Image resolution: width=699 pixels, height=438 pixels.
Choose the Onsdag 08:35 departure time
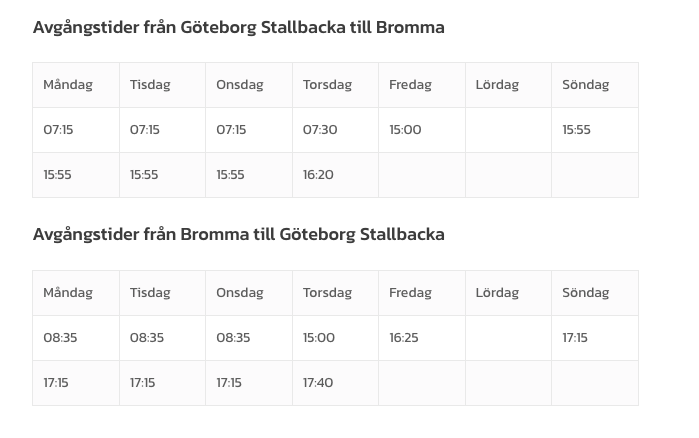(x=233, y=338)
